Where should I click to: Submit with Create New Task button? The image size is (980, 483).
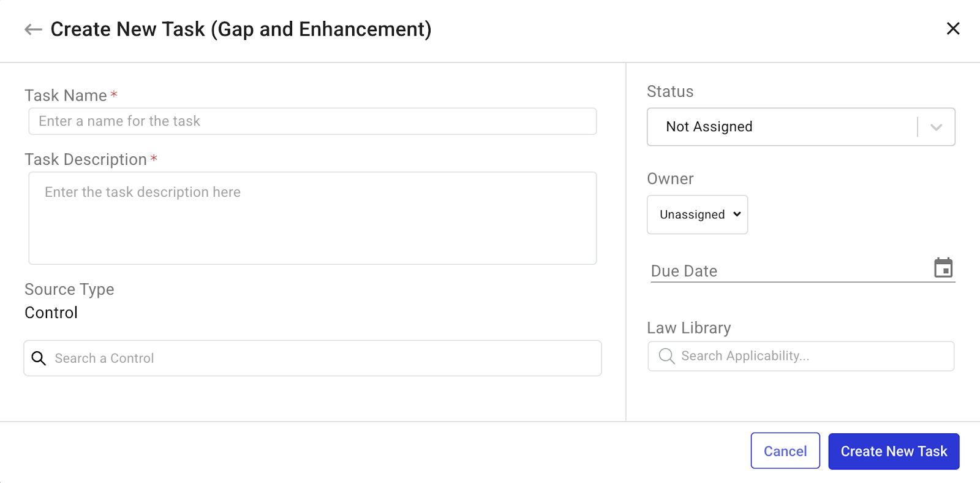tap(894, 451)
